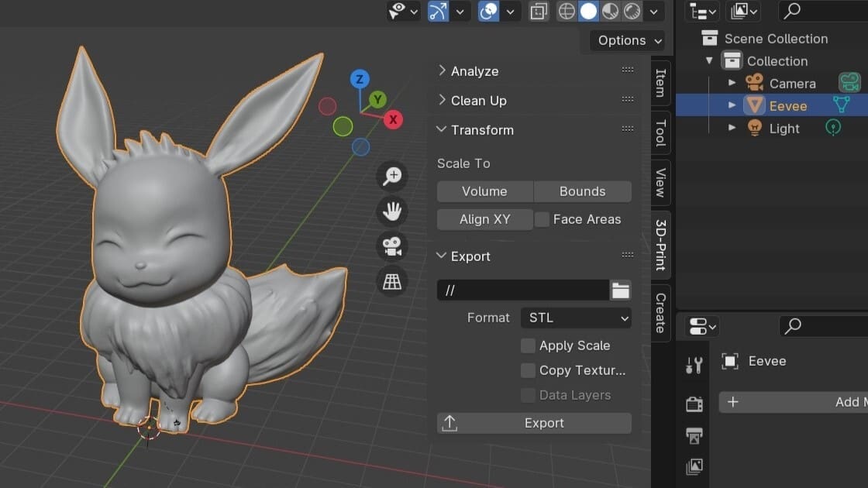Enable the Face Areas checkbox

click(542, 219)
